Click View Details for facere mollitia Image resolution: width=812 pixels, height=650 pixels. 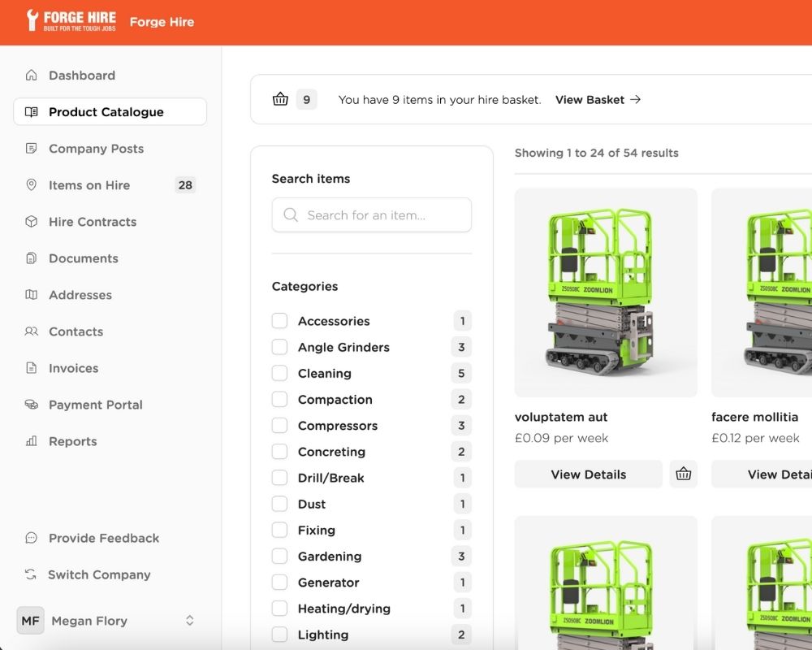[x=762, y=474]
